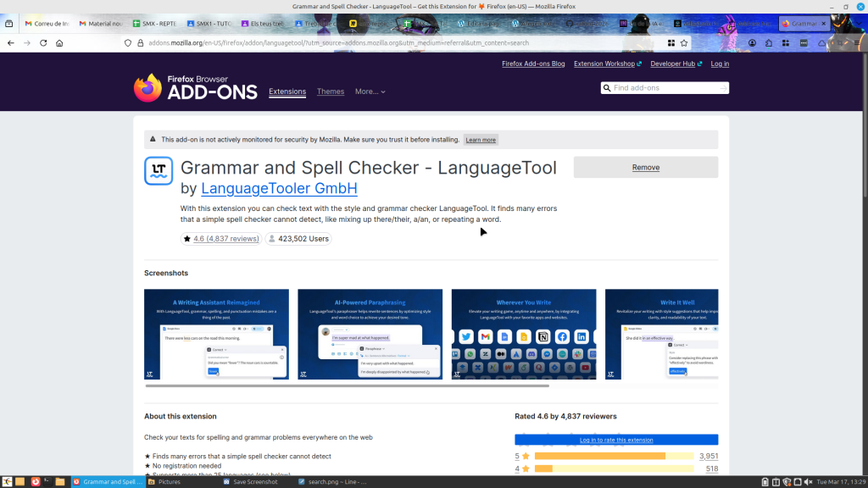Go back to the previous page
This screenshot has width=868, height=488.
click(10, 42)
